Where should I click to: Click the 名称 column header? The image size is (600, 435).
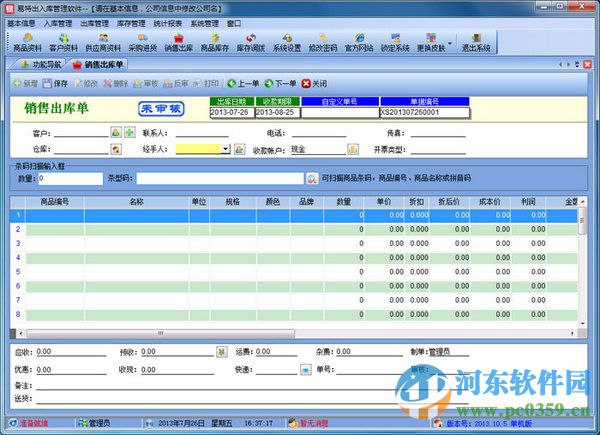click(136, 202)
